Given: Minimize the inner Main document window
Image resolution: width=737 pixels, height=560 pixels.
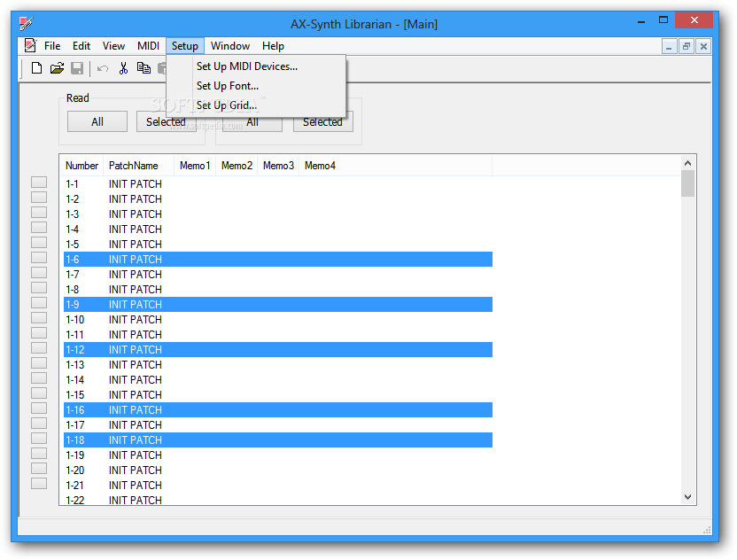Looking at the screenshot, I should tap(669, 46).
